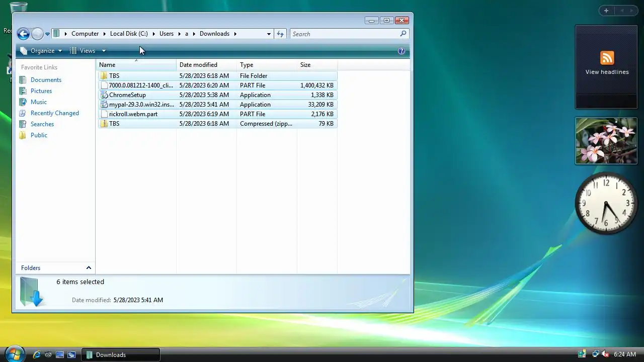Click the 1,400,432 KB size cell

coord(317,85)
